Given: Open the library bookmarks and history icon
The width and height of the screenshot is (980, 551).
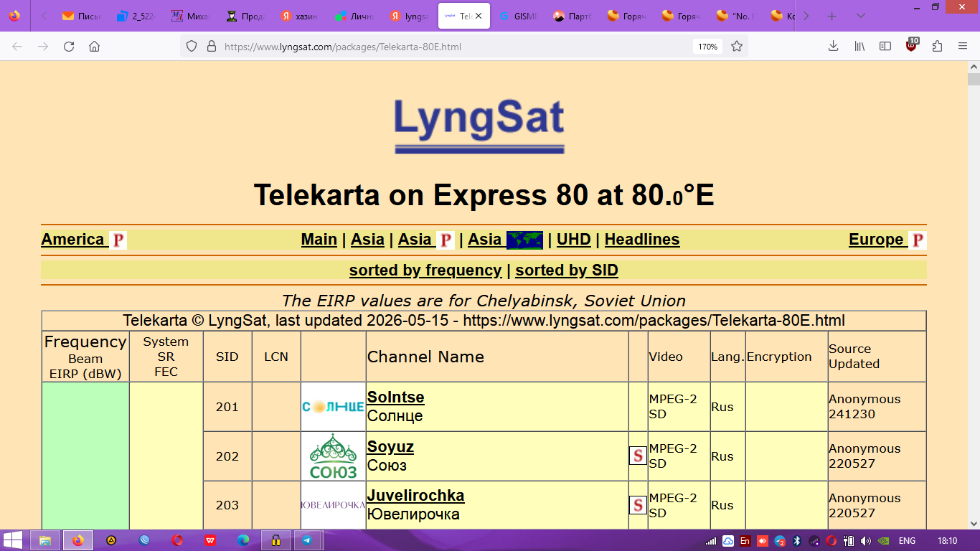Looking at the screenshot, I should coord(859,47).
